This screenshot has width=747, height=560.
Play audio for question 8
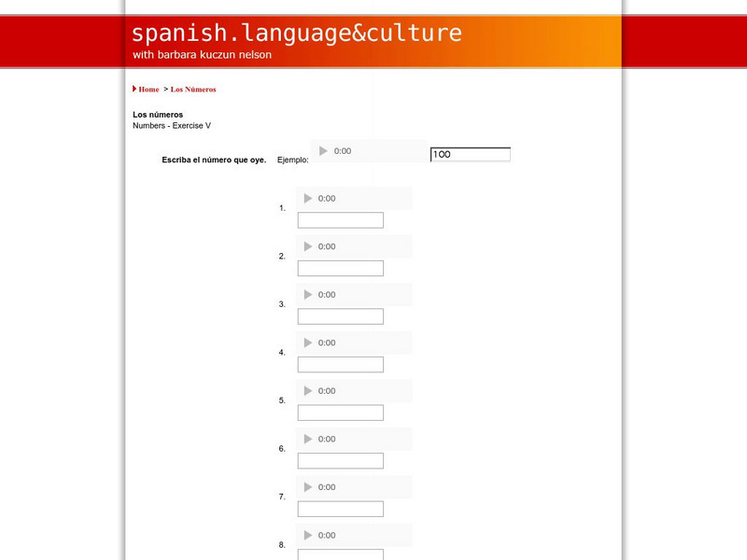(308, 536)
